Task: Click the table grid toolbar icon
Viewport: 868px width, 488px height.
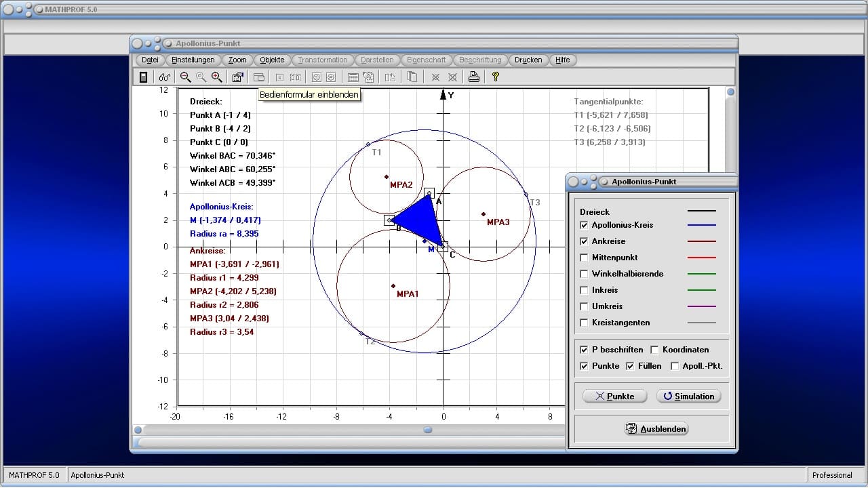Action: [353, 77]
